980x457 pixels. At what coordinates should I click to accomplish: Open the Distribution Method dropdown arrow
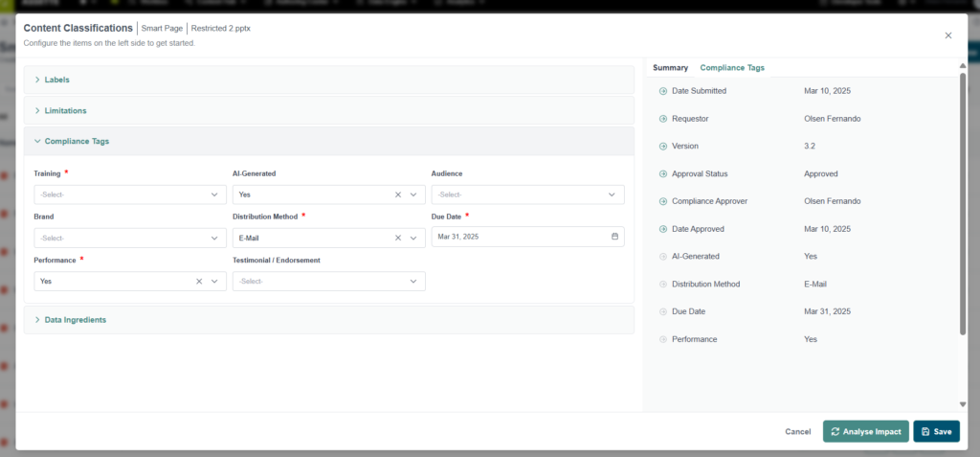[413, 238]
